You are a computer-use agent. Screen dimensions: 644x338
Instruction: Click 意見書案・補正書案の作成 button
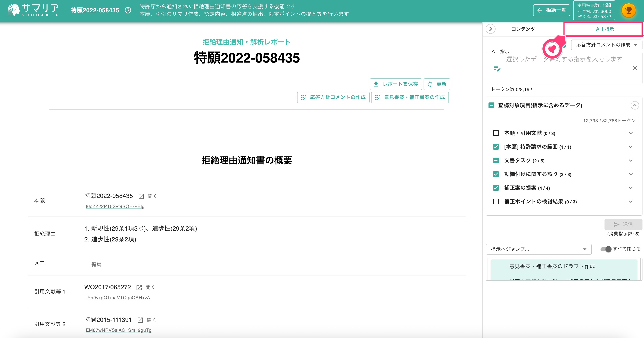pyautogui.click(x=410, y=97)
